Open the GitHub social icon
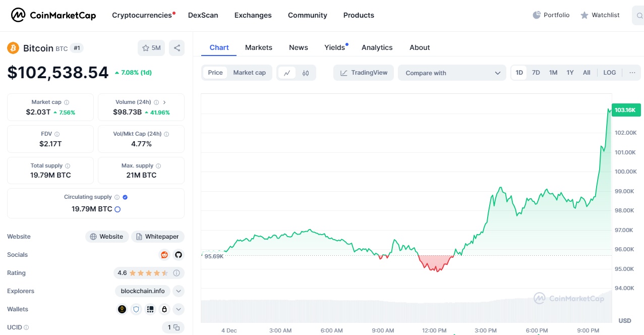The width and height of the screenshot is (644, 335). click(x=178, y=255)
